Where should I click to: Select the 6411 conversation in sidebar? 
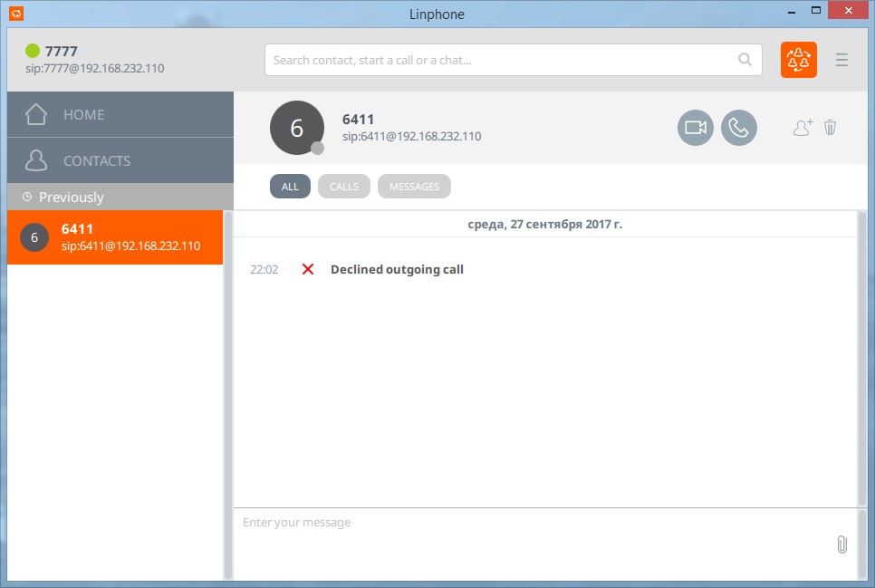point(115,237)
